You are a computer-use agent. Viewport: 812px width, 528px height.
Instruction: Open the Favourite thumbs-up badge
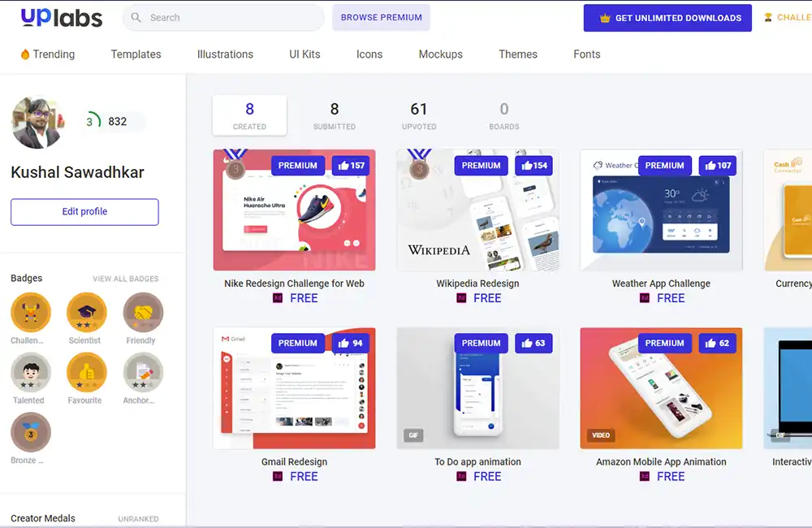(87, 373)
